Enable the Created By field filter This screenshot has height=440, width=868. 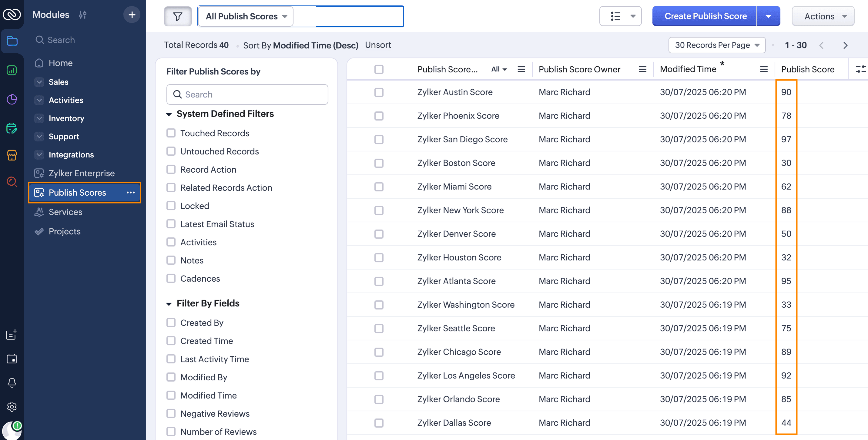click(x=171, y=323)
